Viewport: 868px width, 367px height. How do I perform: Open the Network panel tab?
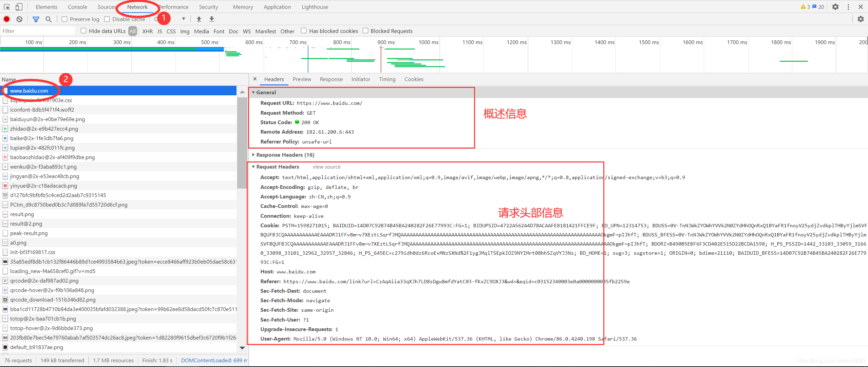(137, 7)
